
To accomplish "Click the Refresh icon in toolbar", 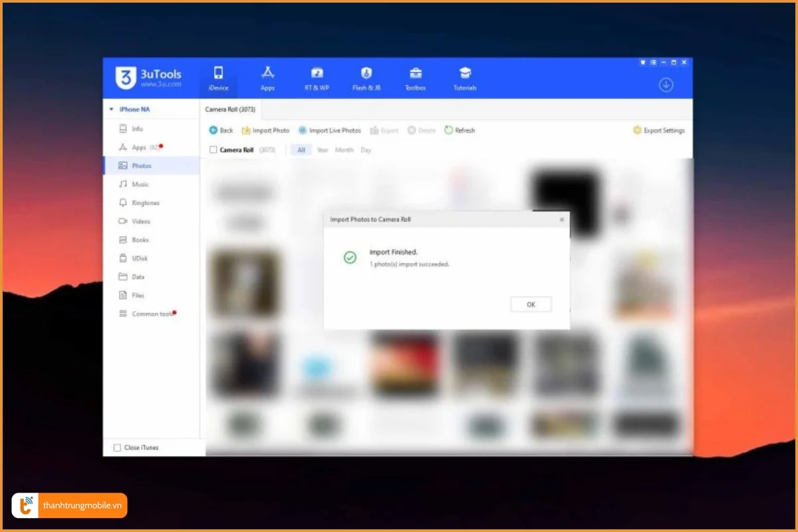I will [449, 130].
